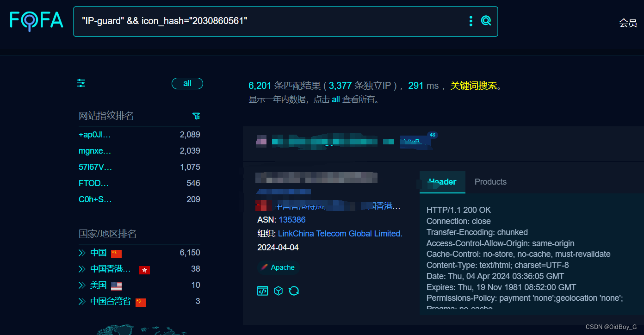Filter by mgnxe… fingerprint
This screenshot has width=644, height=335.
(x=95, y=151)
